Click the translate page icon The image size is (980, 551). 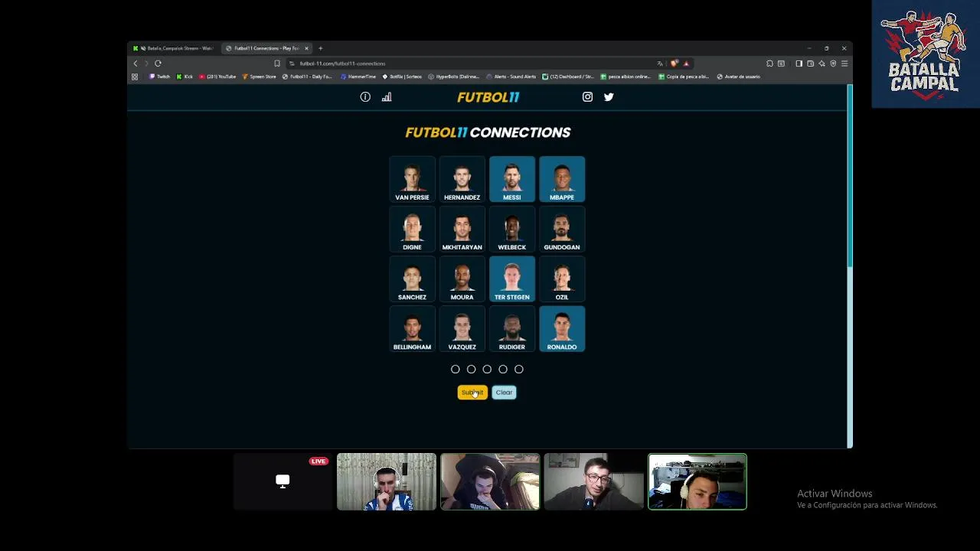(x=660, y=64)
